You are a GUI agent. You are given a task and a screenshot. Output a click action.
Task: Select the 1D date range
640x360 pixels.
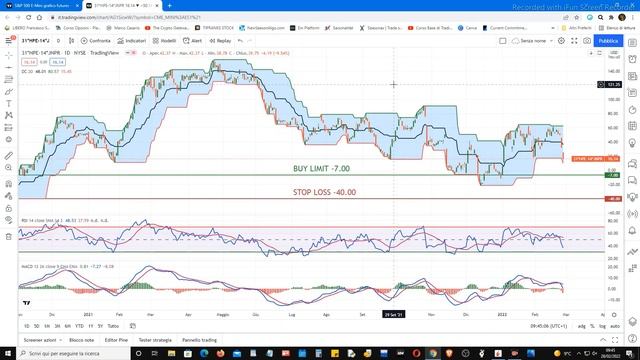(27, 326)
